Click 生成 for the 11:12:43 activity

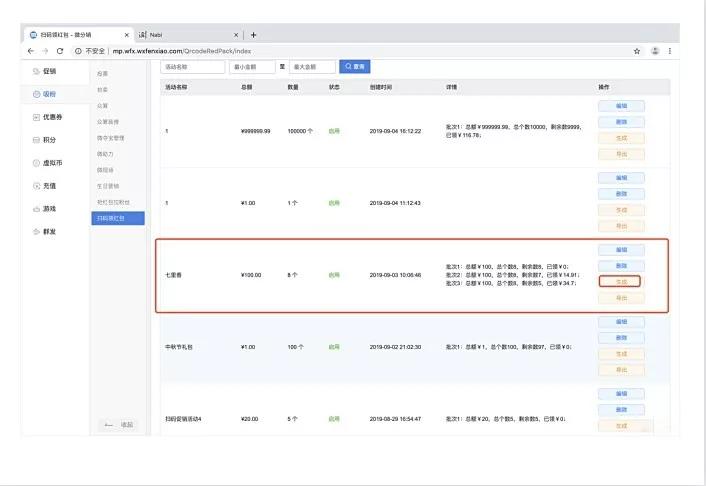coord(621,210)
